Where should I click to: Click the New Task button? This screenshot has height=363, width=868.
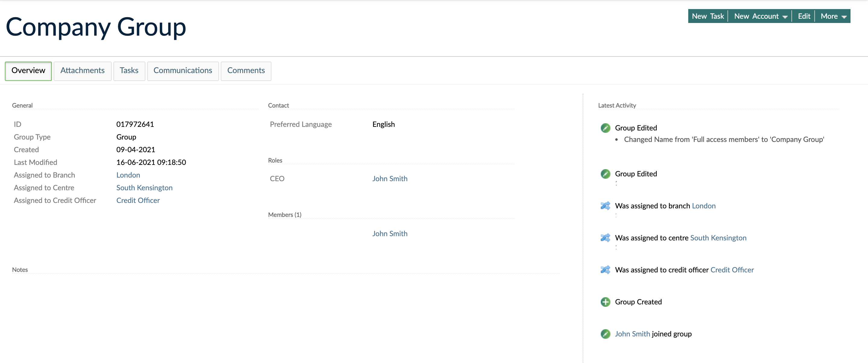coord(708,16)
